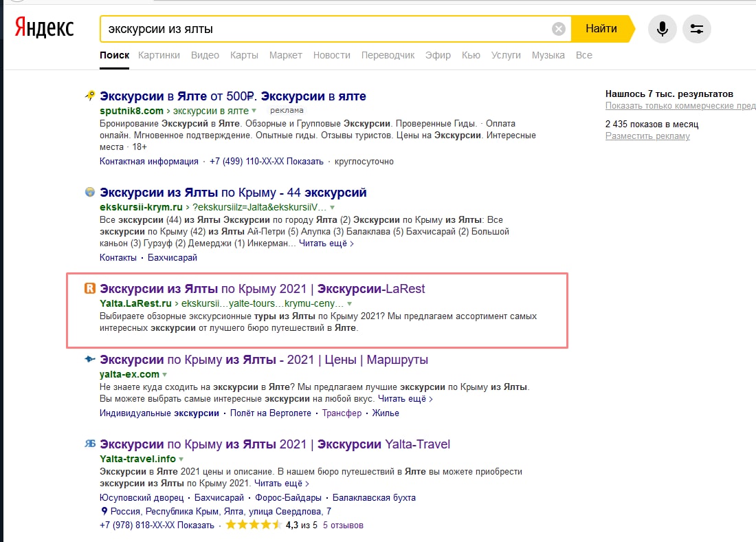Expand the dropdown arrow next to sputnik8.com URL

click(254, 111)
